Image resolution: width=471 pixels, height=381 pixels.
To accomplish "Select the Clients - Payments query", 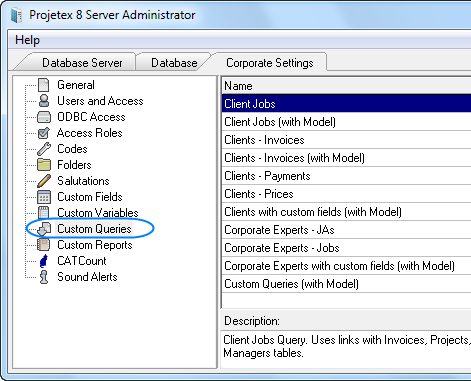I will coord(346,176).
